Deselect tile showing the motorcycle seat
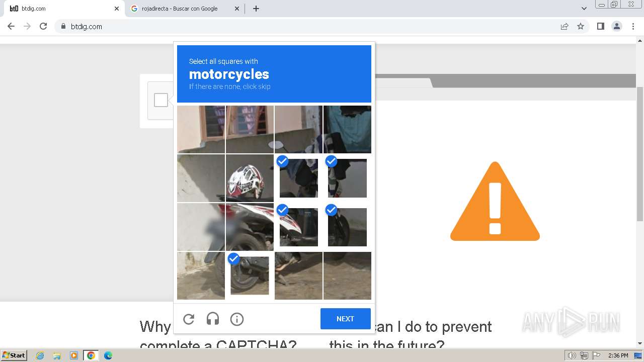644x362 pixels. [298, 178]
